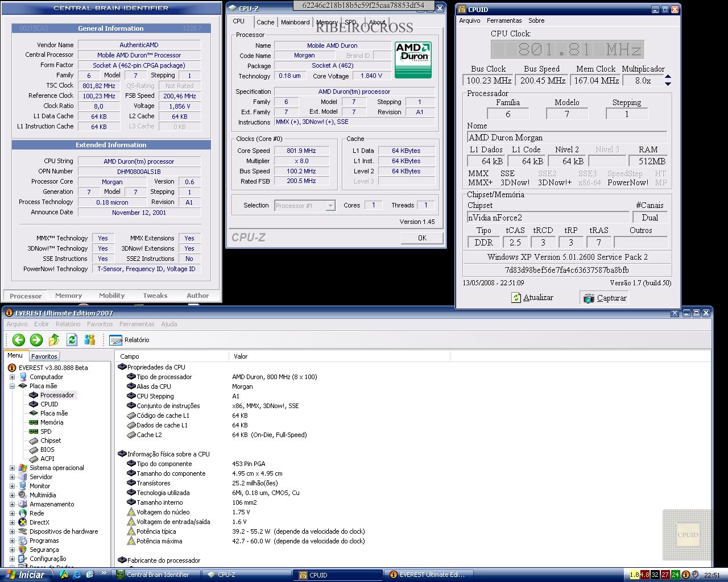Image resolution: width=728 pixels, height=582 pixels.
Task: Switch to the Cache tab in CPU-Z
Action: click(265, 22)
